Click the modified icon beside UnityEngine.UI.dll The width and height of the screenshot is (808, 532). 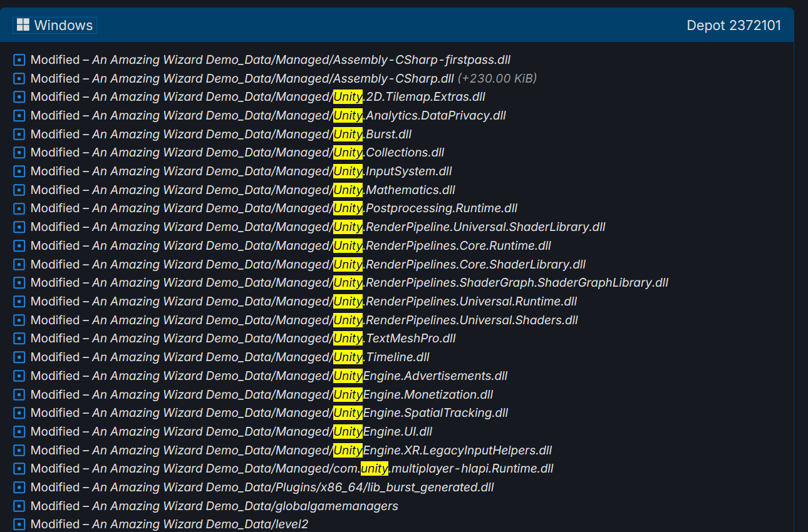point(19,432)
